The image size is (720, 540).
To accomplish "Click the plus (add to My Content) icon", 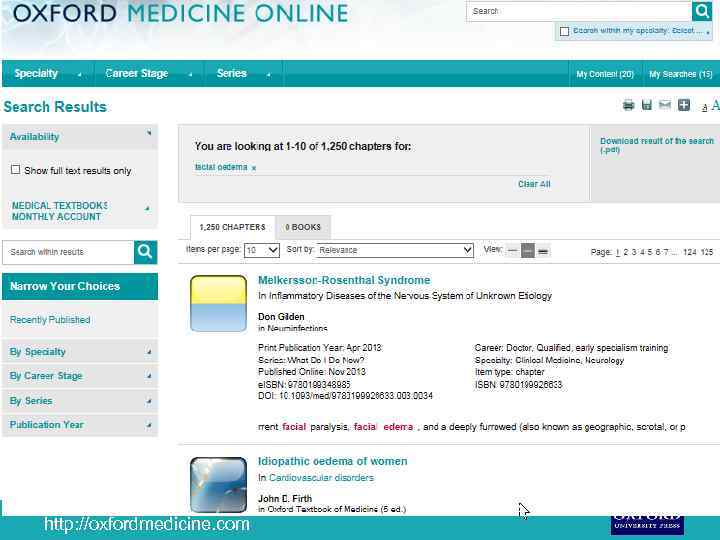I will click(684, 105).
